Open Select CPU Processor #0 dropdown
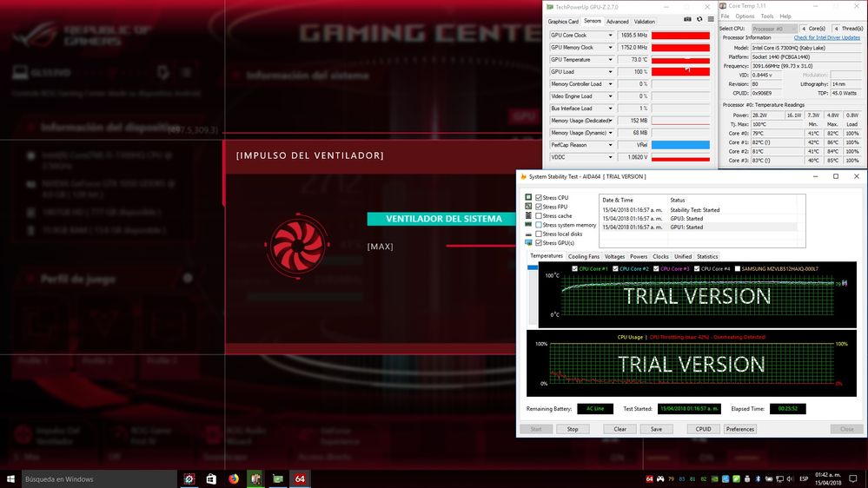 pyautogui.click(x=774, y=29)
